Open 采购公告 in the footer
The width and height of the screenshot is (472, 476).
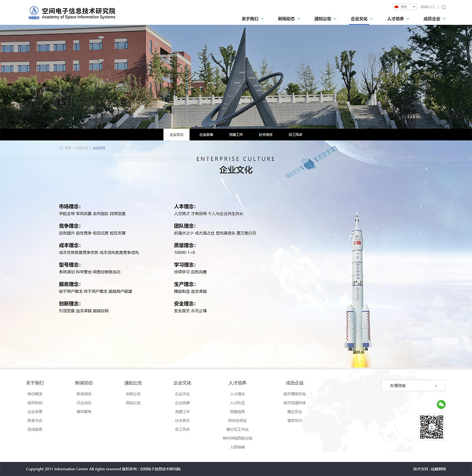[x=133, y=394]
